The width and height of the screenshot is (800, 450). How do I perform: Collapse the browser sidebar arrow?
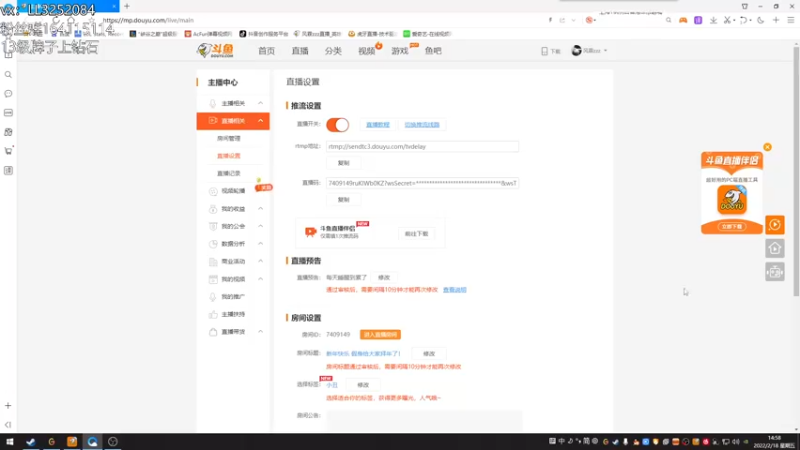pos(8,424)
